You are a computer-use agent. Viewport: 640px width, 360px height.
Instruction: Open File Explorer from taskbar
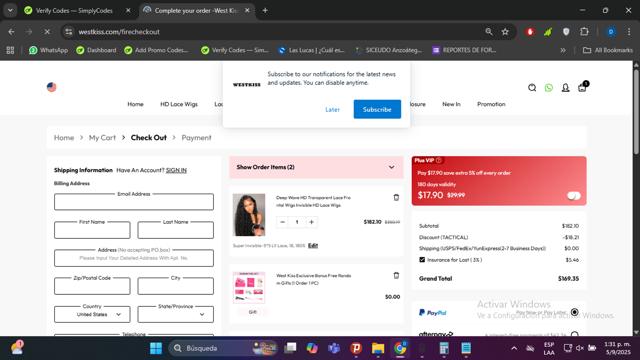point(378,348)
